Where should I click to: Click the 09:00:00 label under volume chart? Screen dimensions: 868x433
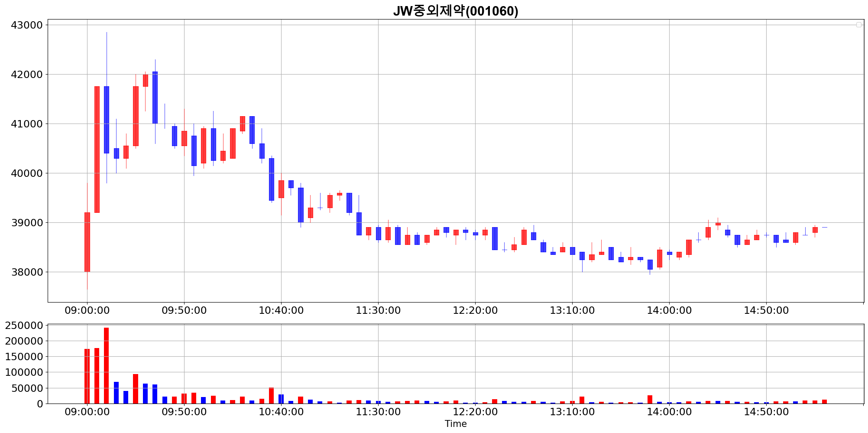(x=87, y=412)
